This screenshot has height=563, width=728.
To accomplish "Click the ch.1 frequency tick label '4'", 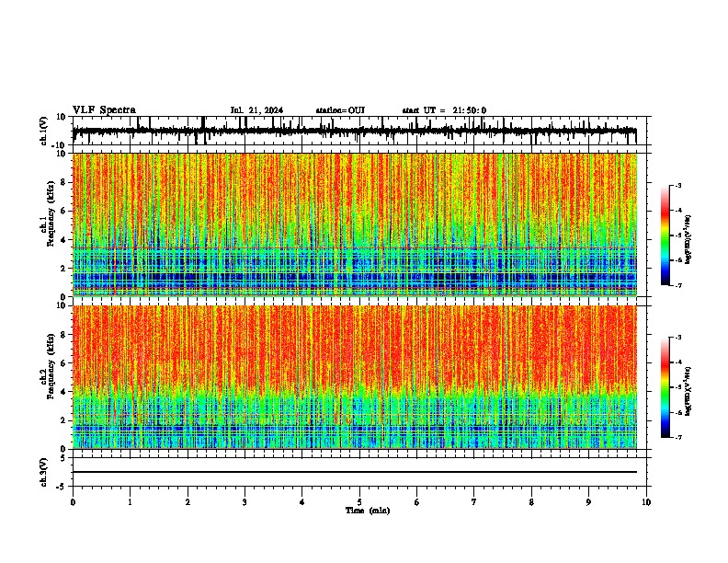I will click(63, 240).
